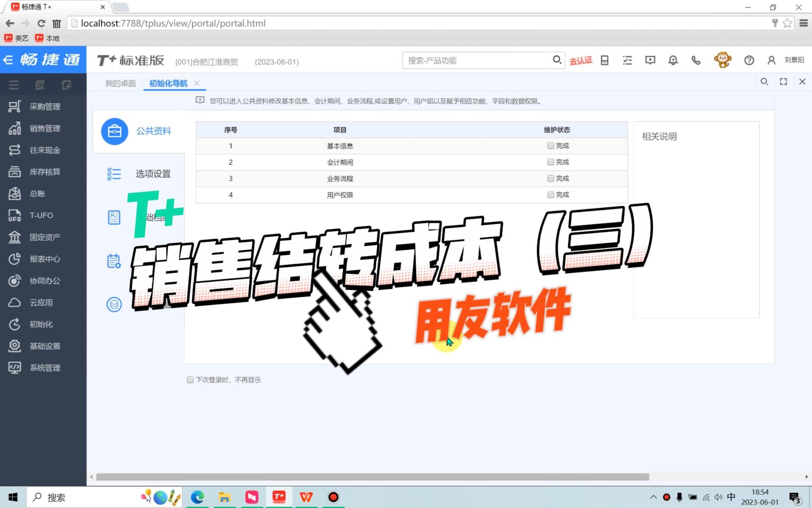Open notifications bell icon
The height and width of the screenshot is (508, 812).
point(673,60)
